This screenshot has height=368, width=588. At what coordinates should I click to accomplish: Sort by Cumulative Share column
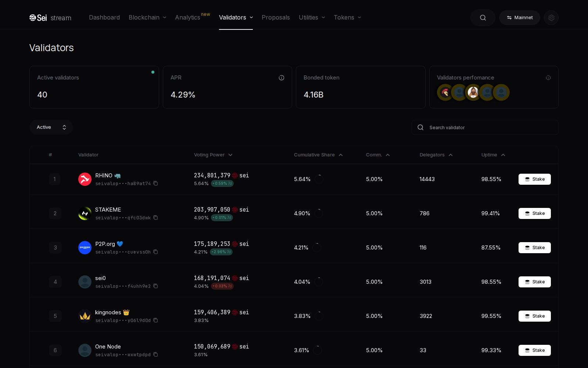pyautogui.click(x=318, y=155)
